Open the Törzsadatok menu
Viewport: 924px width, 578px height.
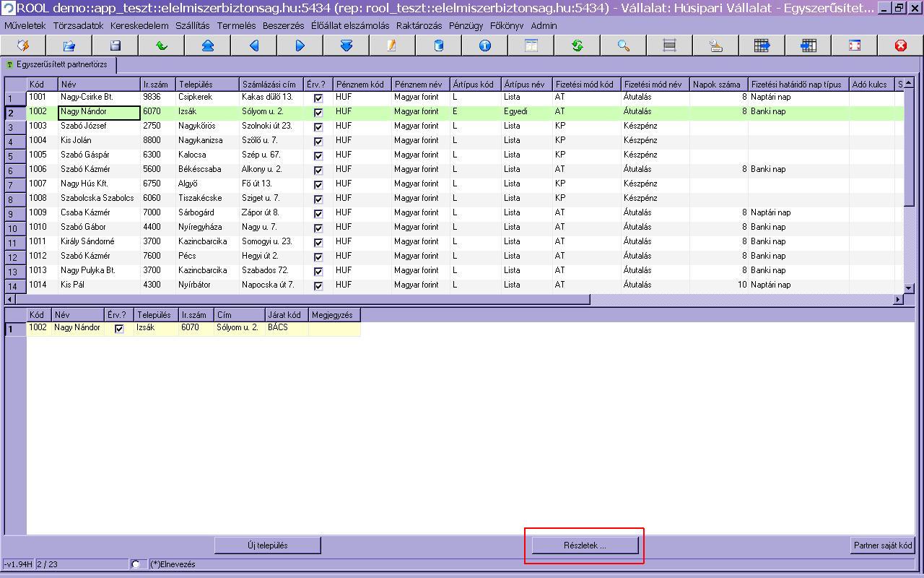coord(78,25)
